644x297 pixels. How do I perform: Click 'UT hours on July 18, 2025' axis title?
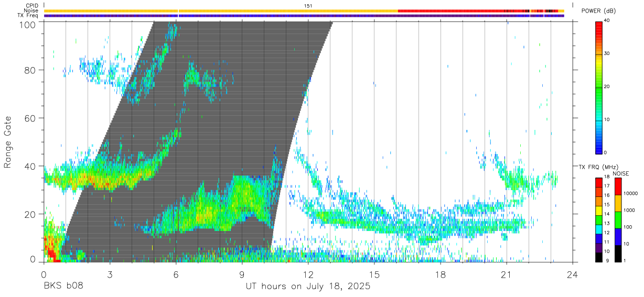308,286
